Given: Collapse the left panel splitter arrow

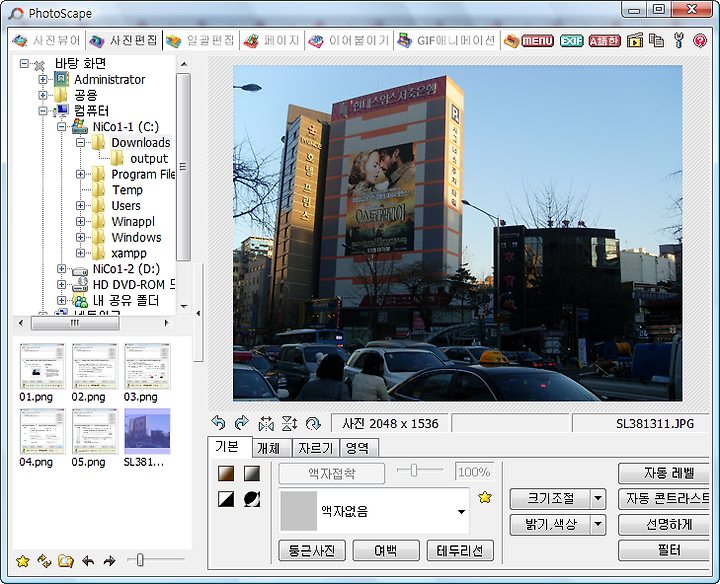Looking at the screenshot, I should point(198,313).
